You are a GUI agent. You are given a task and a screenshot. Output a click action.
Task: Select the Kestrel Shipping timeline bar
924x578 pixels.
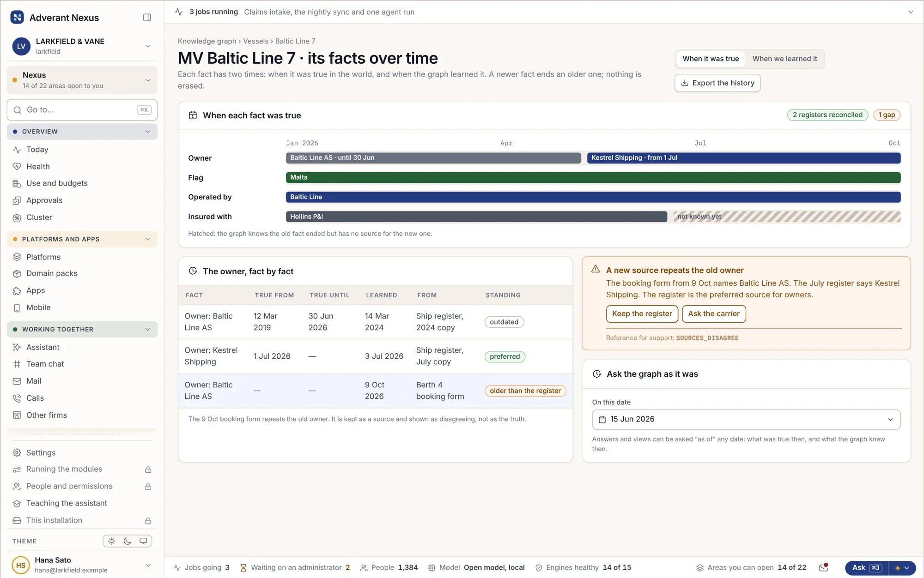[743, 158]
